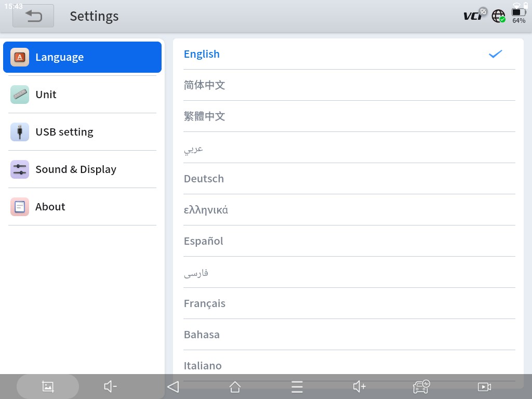Viewport: 532px width, 399px height.
Task: Tap the globe network status icon
Action: tap(498, 16)
